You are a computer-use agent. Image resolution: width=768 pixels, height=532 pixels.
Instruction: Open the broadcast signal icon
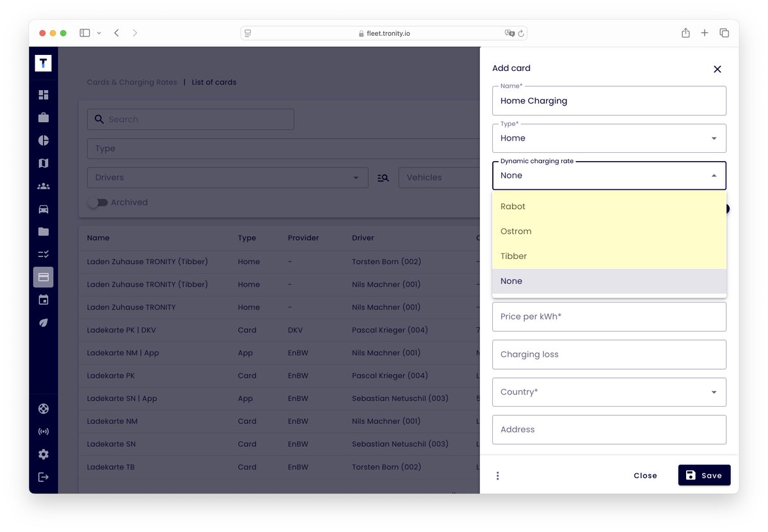point(44,432)
